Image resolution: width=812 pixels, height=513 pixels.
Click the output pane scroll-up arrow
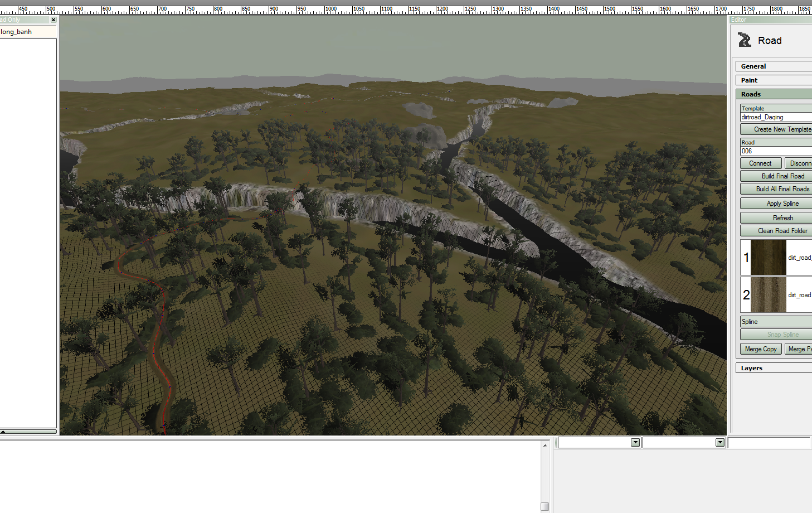click(x=545, y=445)
